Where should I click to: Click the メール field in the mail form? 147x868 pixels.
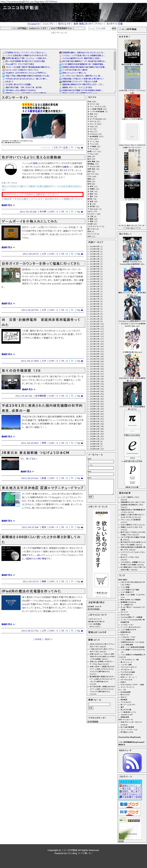pos(101,468)
